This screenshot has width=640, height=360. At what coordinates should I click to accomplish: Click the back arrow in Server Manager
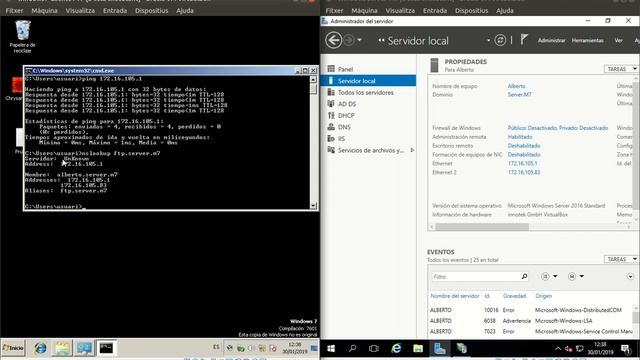click(x=333, y=40)
